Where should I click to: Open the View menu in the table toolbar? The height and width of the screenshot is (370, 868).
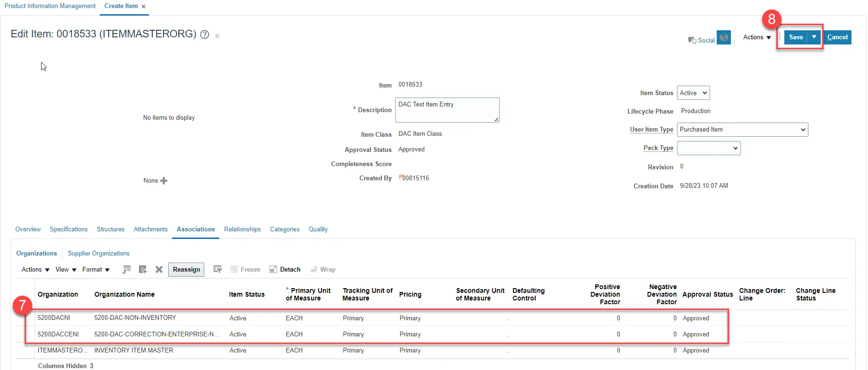click(66, 269)
